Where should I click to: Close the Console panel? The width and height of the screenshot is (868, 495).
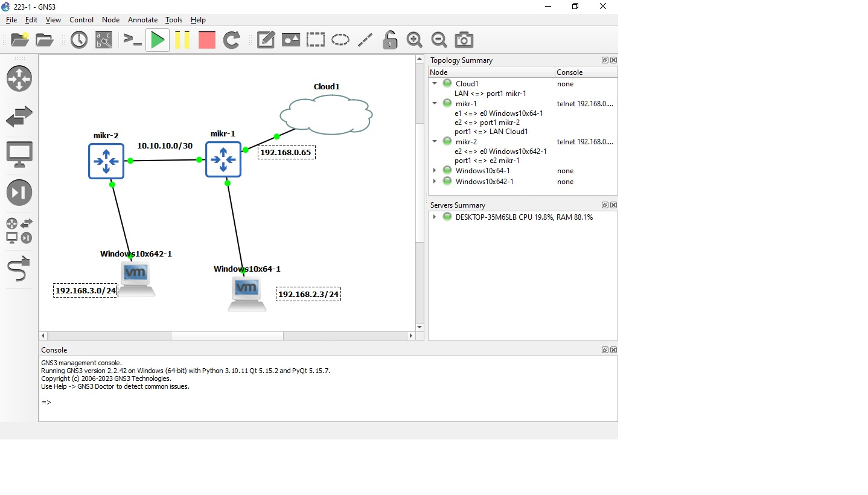pos(613,350)
